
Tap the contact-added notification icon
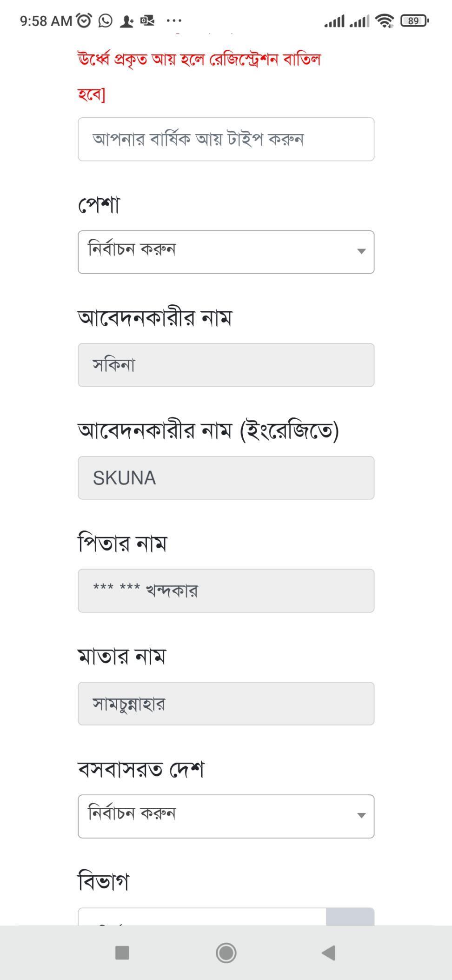pyautogui.click(x=126, y=21)
